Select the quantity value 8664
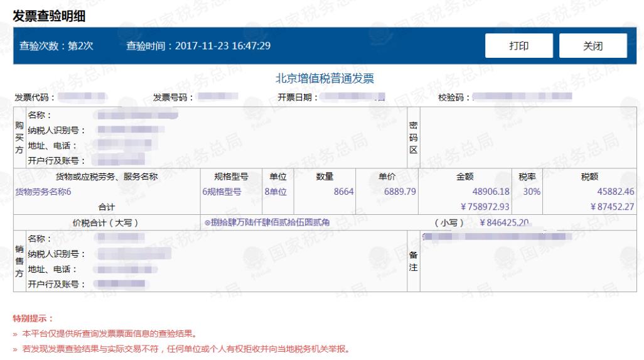Viewport: 644px width, 360px height. tap(345, 192)
